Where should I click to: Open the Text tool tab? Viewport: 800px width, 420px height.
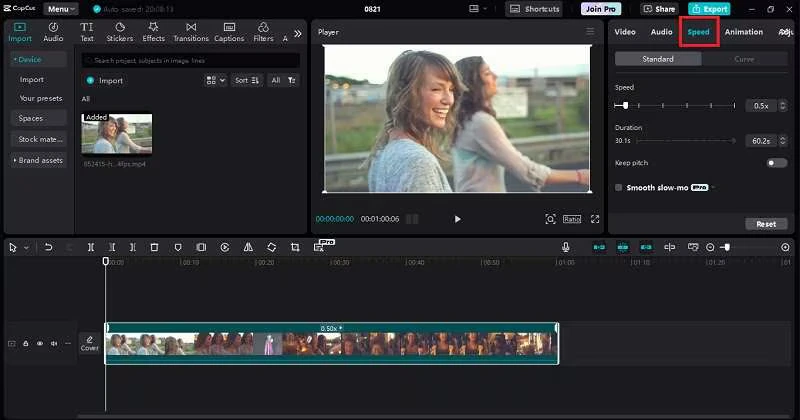coord(87,32)
